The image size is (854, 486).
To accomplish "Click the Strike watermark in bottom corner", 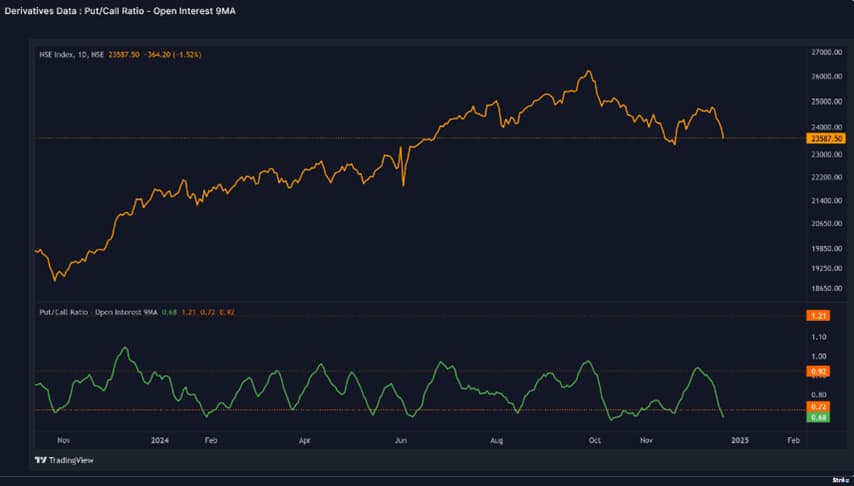I will (x=839, y=480).
